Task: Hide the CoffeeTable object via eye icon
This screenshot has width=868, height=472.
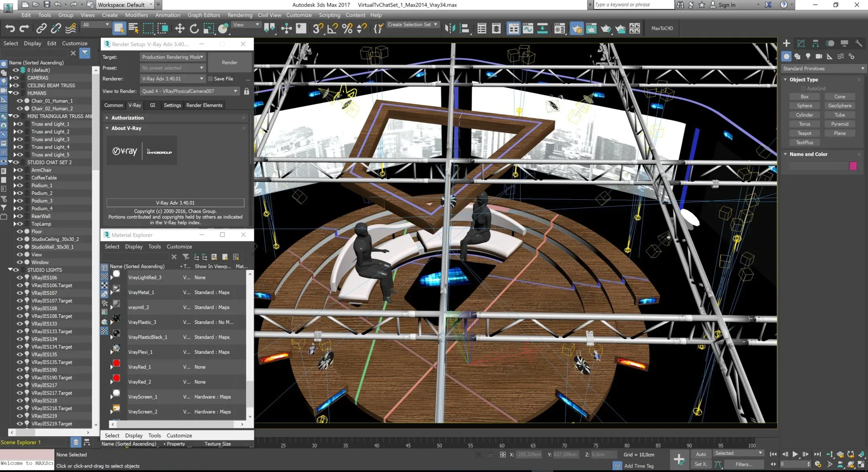Action: [x=20, y=178]
